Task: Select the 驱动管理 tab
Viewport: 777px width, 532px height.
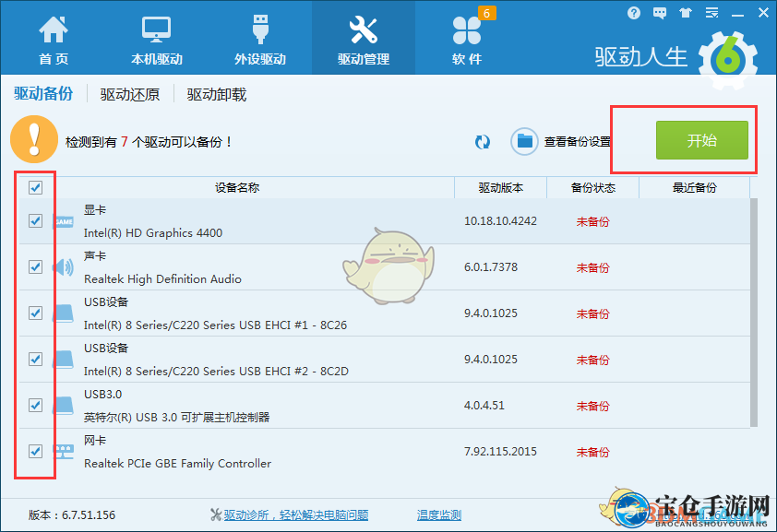Action: click(x=364, y=40)
